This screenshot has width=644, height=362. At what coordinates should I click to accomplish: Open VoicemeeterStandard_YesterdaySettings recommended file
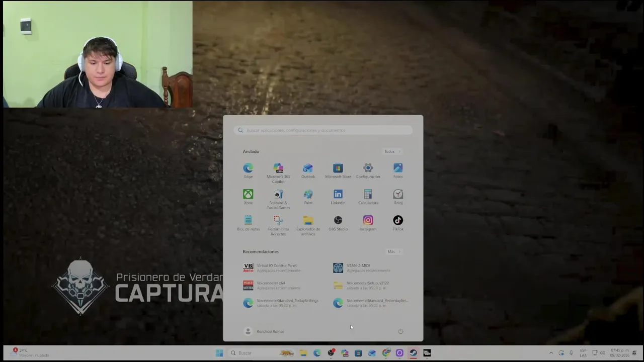371,303
